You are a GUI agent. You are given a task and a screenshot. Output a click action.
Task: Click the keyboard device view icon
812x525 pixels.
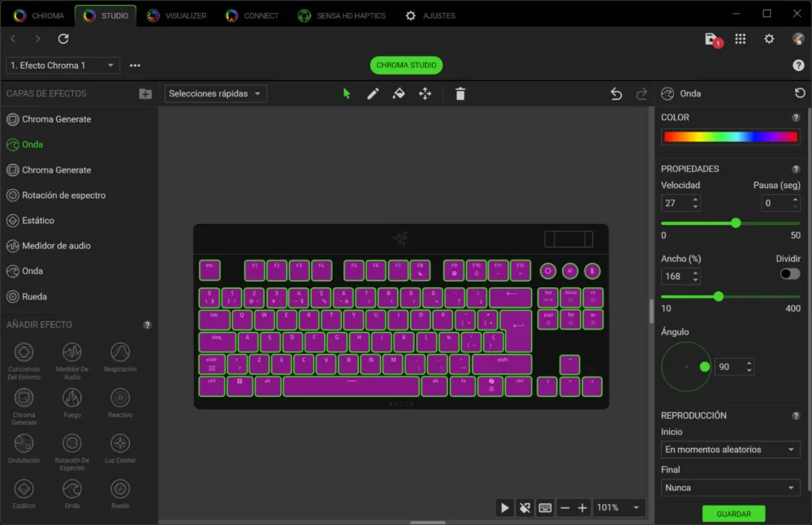(545, 508)
